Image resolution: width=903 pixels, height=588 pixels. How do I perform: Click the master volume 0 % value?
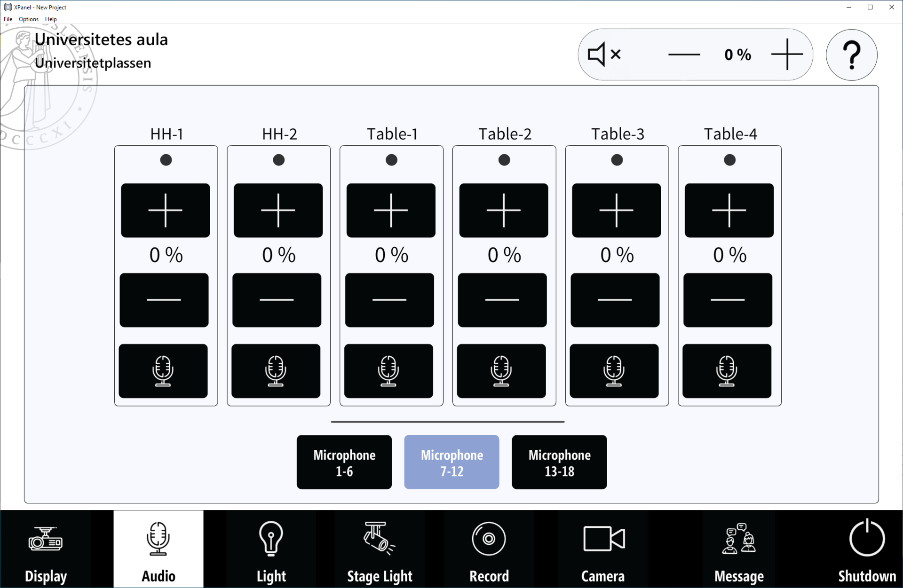pos(737,55)
